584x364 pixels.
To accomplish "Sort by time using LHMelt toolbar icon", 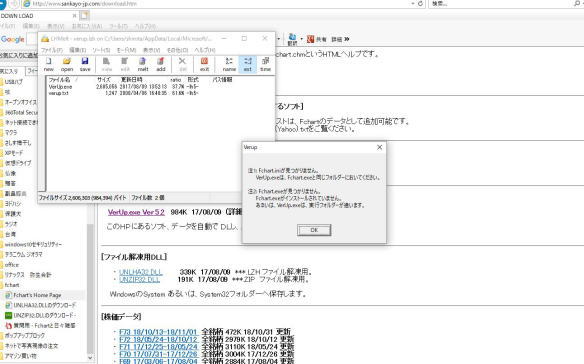I will pyautogui.click(x=265, y=64).
